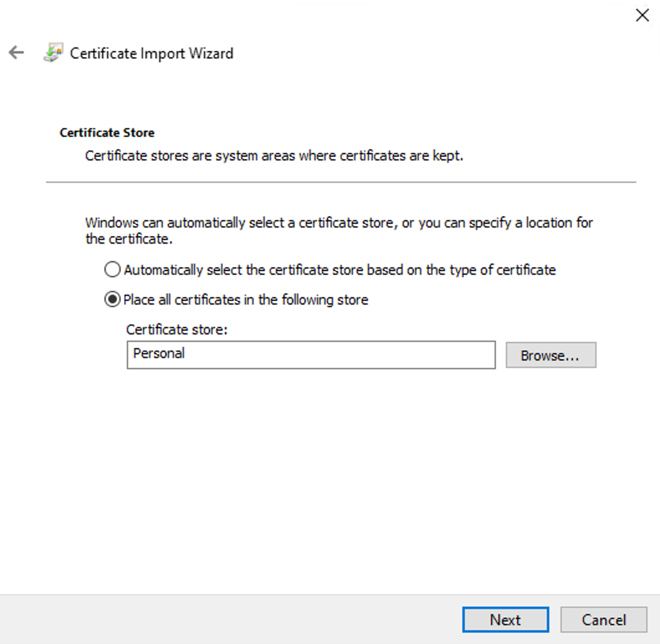The height and width of the screenshot is (644, 660).
Task: Open the Browse... store picker
Action: coord(550,355)
